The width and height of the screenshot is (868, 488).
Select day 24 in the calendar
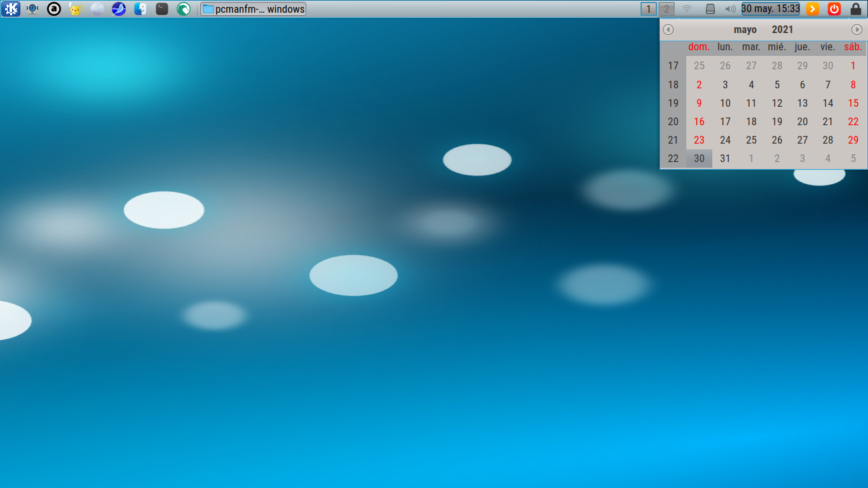pyautogui.click(x=725, y=140)
